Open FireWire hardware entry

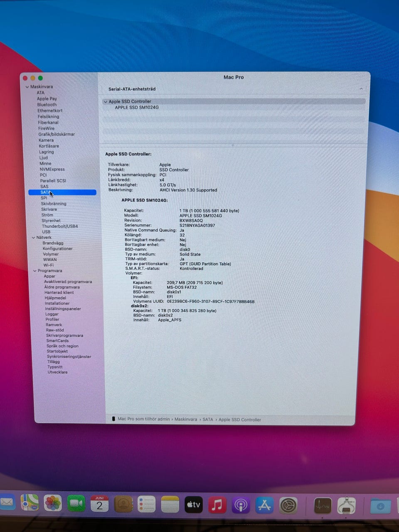[x=47, y=128]
